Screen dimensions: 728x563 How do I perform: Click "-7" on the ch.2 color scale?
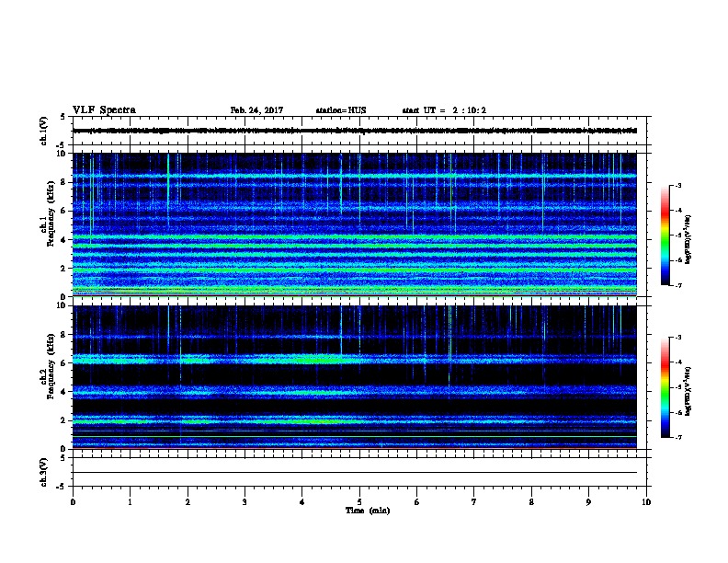[677, 438]
